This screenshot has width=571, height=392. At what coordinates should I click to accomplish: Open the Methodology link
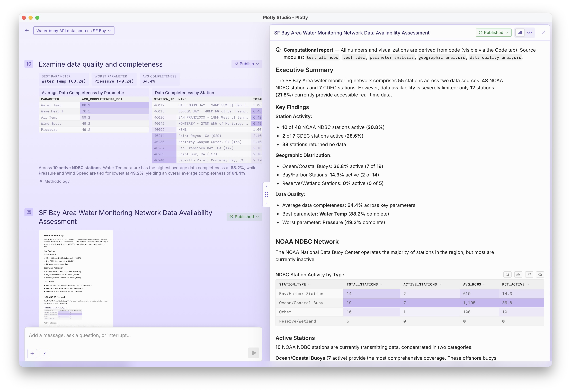(x=54, y=181)
